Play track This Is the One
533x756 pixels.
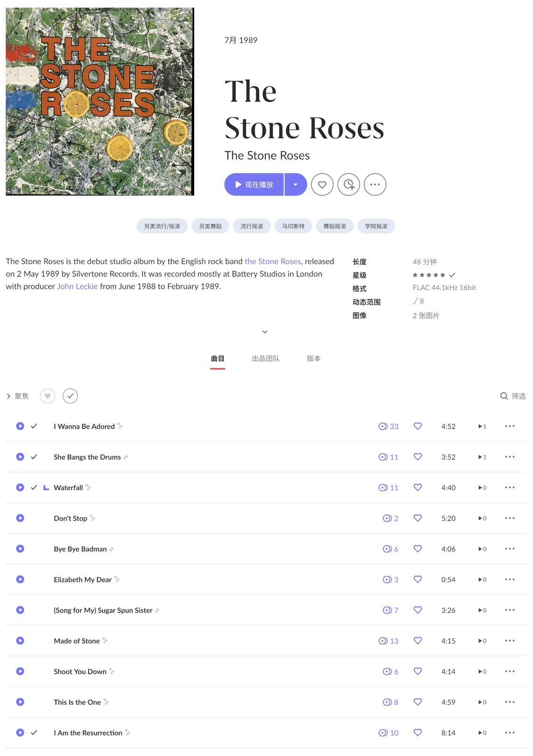pos(20,702)
